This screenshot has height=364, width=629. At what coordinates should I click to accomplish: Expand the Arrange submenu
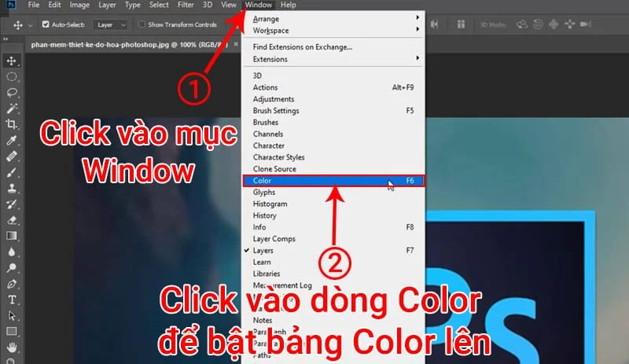tap(333, 18)
